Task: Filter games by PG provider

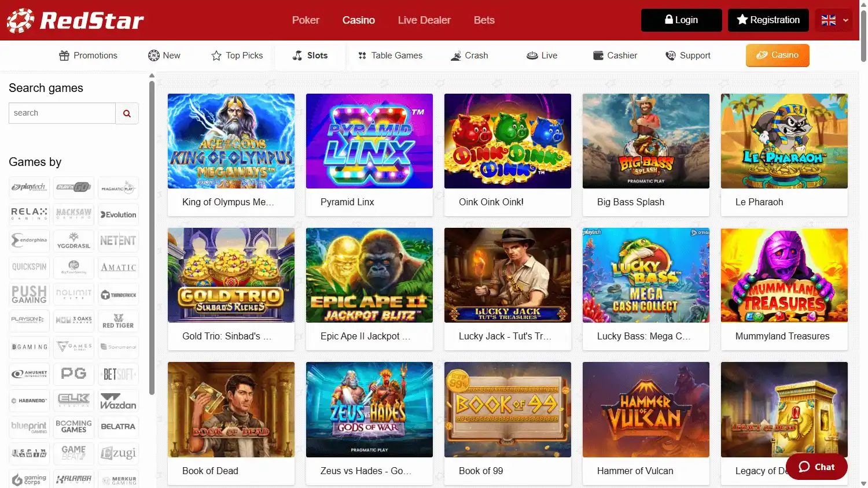Action: tap(74, 374)
